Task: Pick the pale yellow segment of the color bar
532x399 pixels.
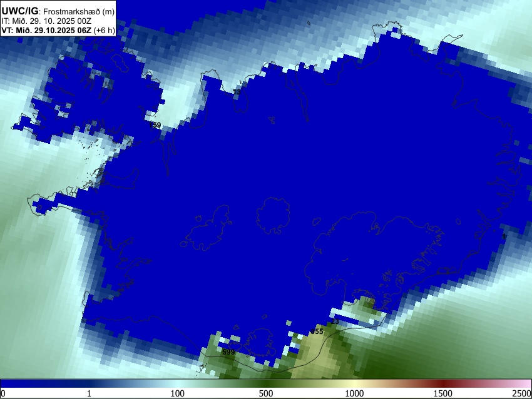Action: click(x=354, y=383)
